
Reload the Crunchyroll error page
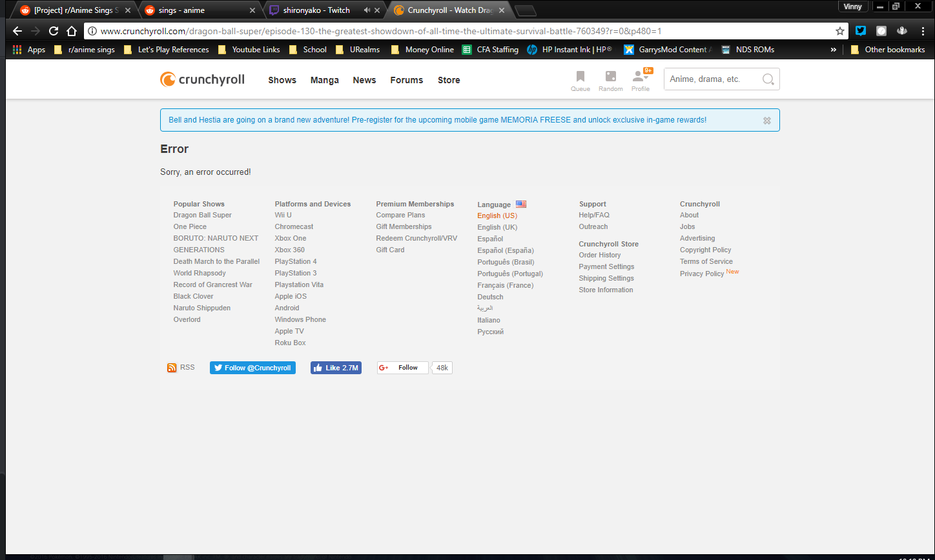pyautogui.click(x=54, y=31)
